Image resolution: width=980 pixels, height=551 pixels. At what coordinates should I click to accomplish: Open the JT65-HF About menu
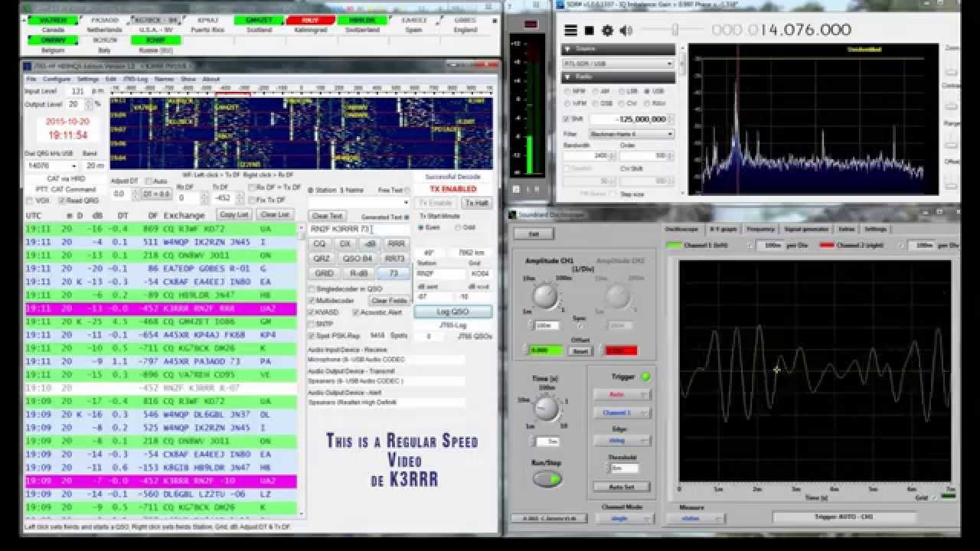point(211,79)
